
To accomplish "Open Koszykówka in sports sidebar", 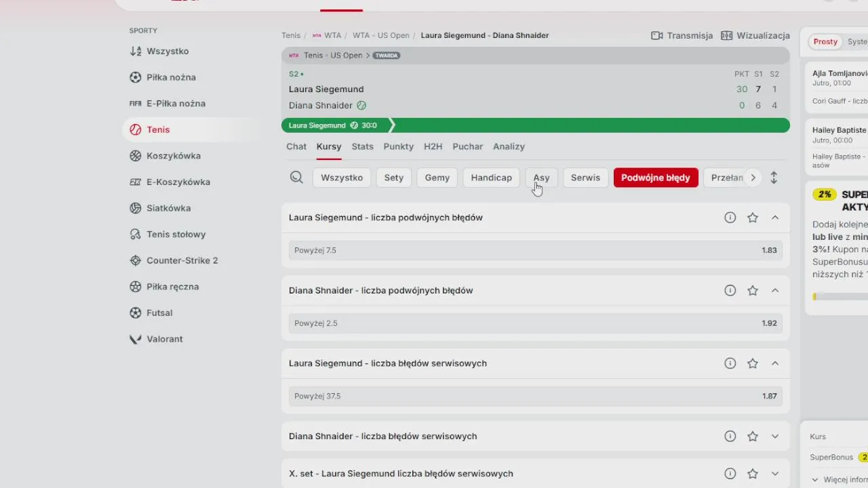I will 165,156.
